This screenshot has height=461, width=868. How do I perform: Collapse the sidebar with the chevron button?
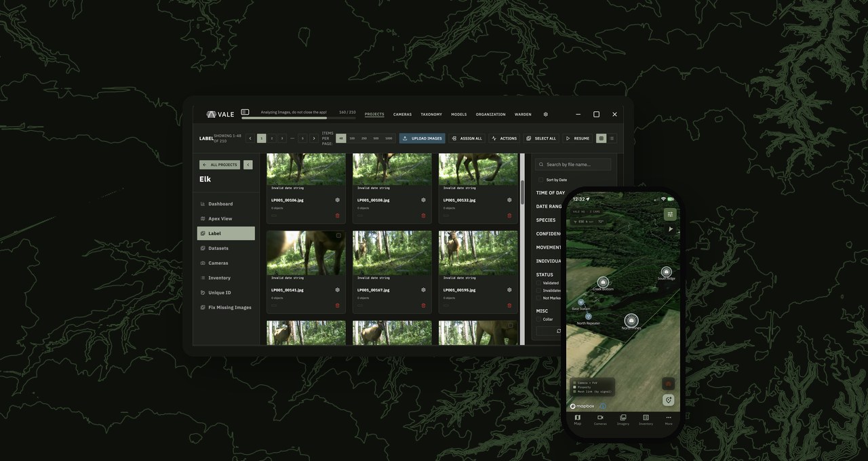click(x=248, y=165)
